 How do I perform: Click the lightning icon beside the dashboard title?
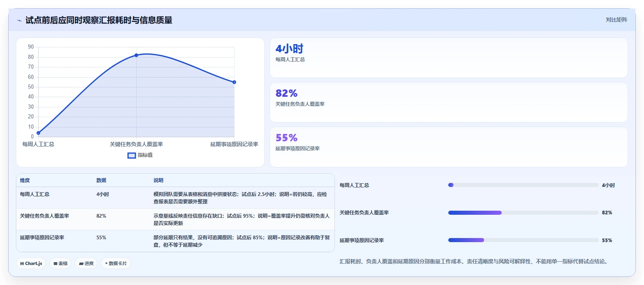(19, 20)
